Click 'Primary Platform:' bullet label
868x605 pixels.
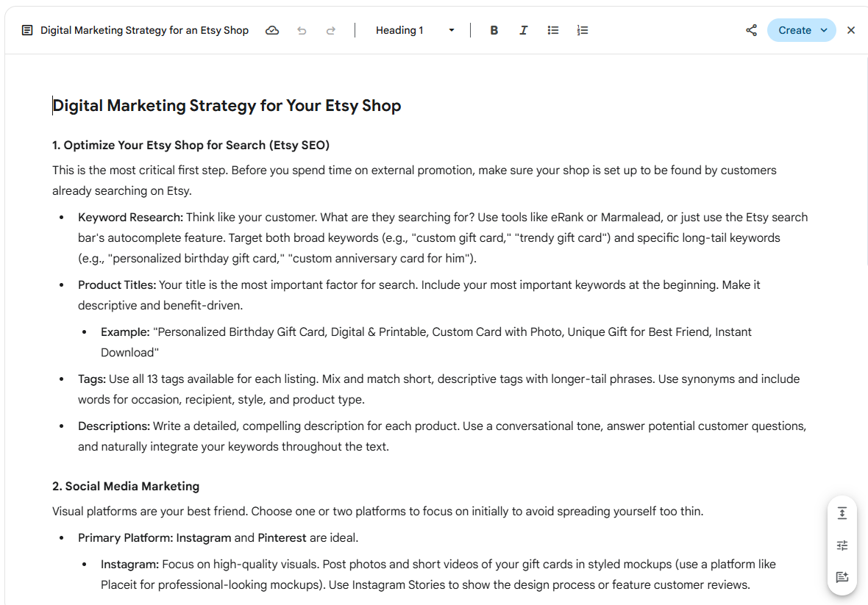point(126,537)
